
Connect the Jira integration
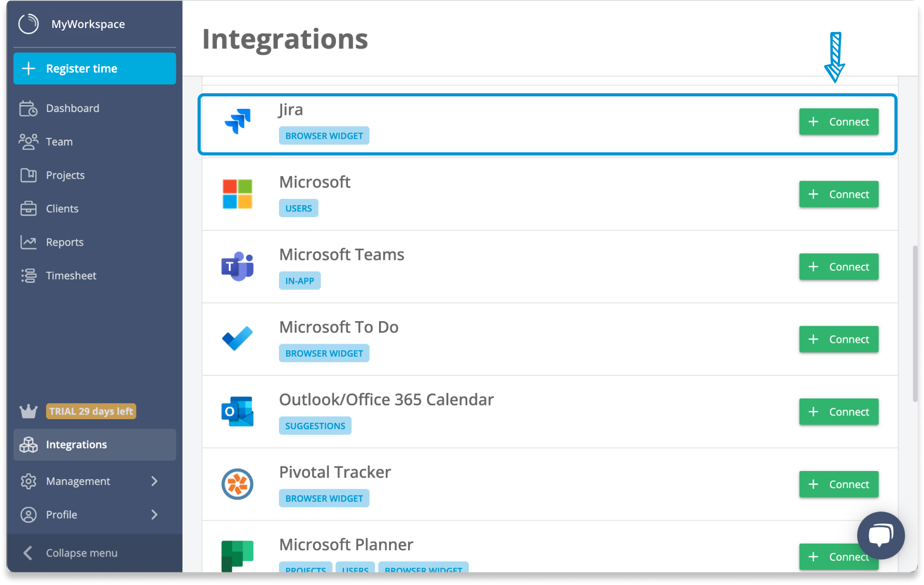point(838,122)
